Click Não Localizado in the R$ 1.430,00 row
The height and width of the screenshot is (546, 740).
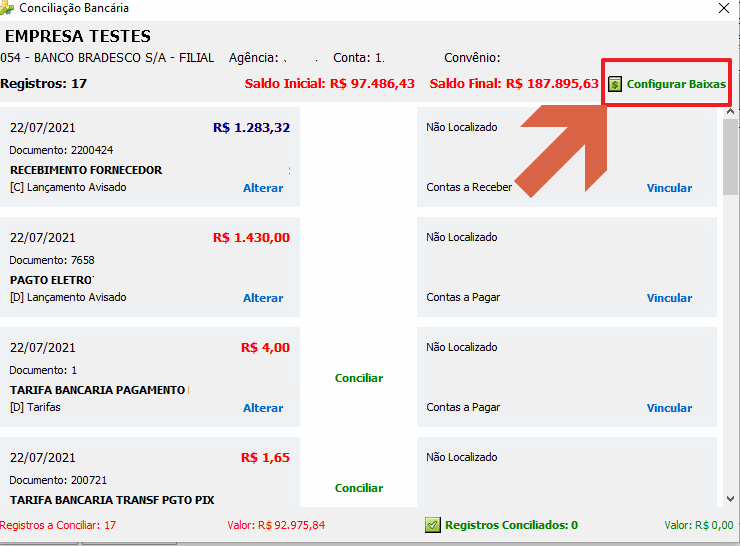click(462, 237)
